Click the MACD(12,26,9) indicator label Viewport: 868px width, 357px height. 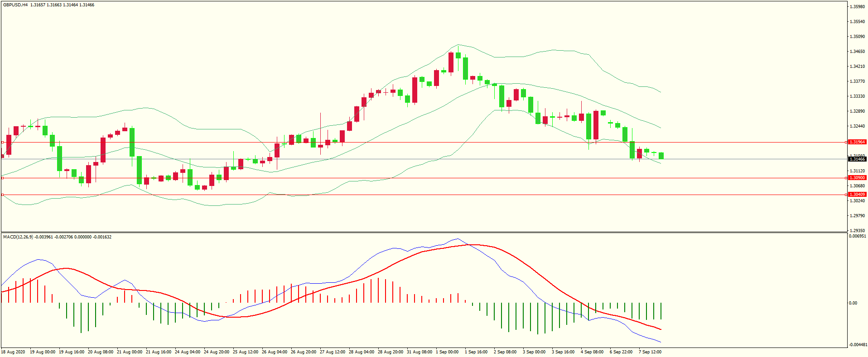pyautogui.click(x=18, y=237)
